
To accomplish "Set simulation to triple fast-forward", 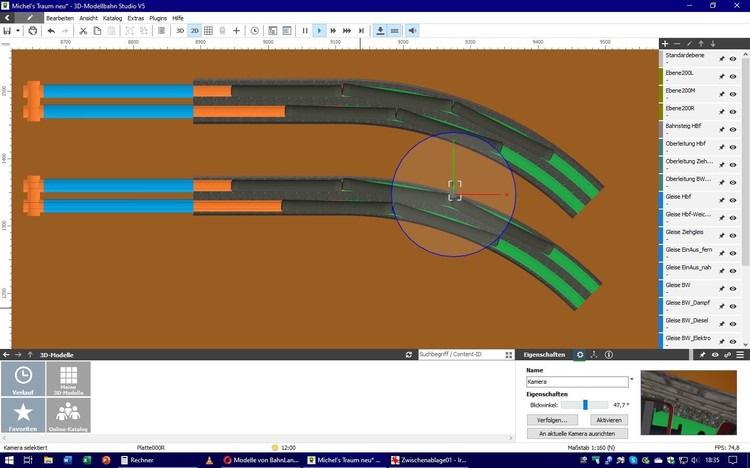I will [x=347, y=31].
